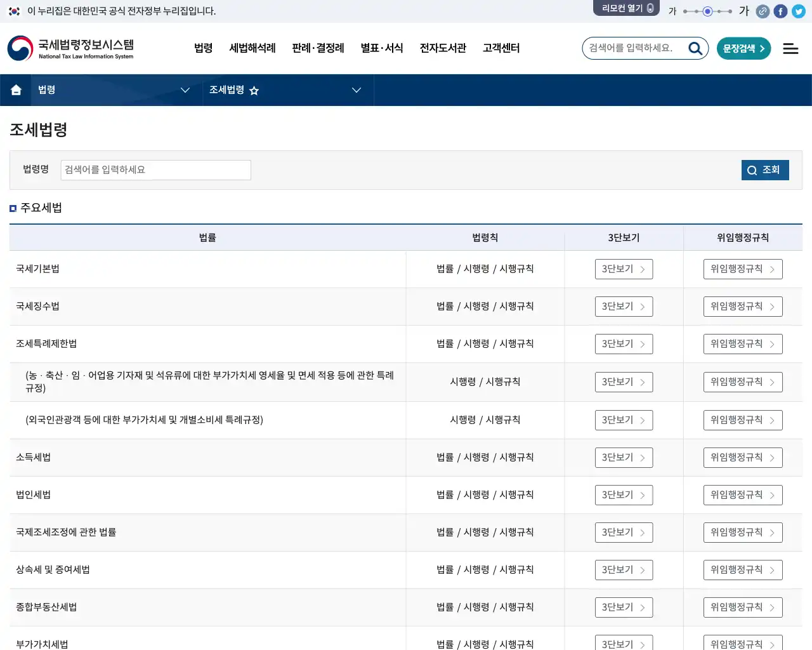Open 위임행정규칙 for 조세특례제한법
Screen dimensions: 812x650
[743, 344]
